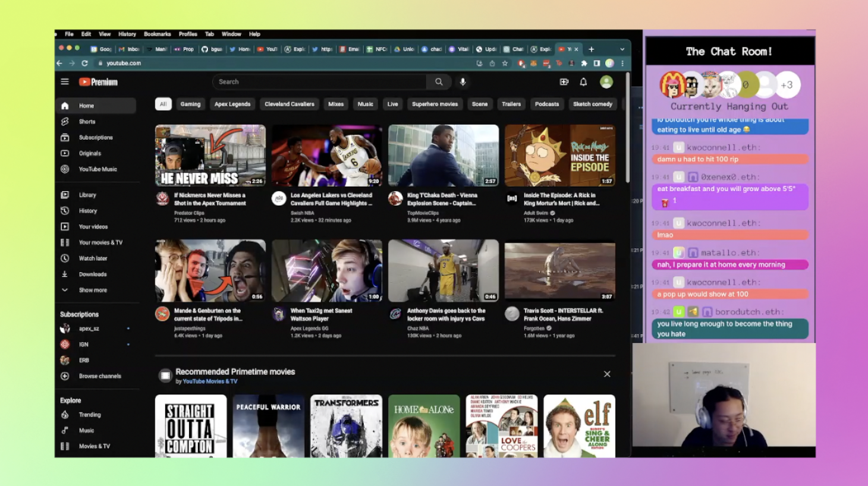Open the Create video camera icon
This screenshot has width=868, height=486.
(564, 82)
